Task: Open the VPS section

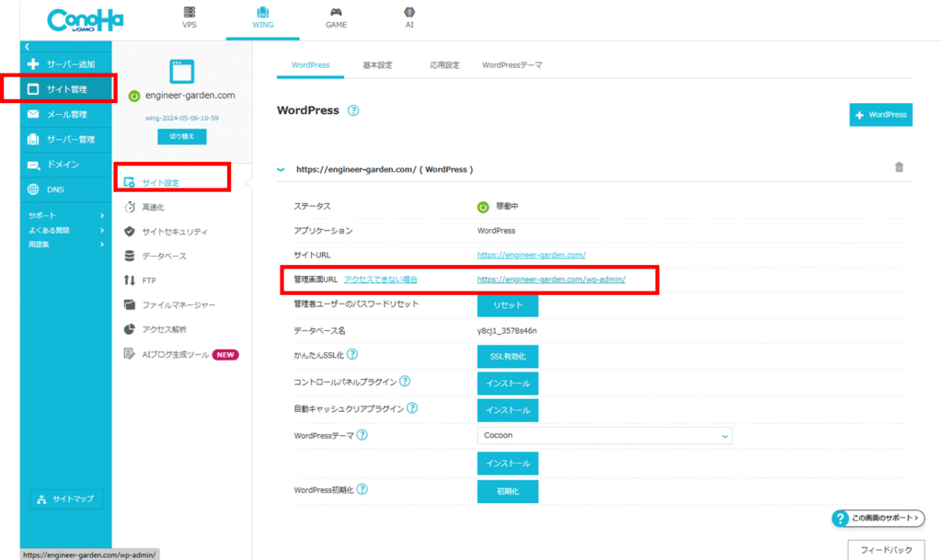Action: [x=190, y=18]
